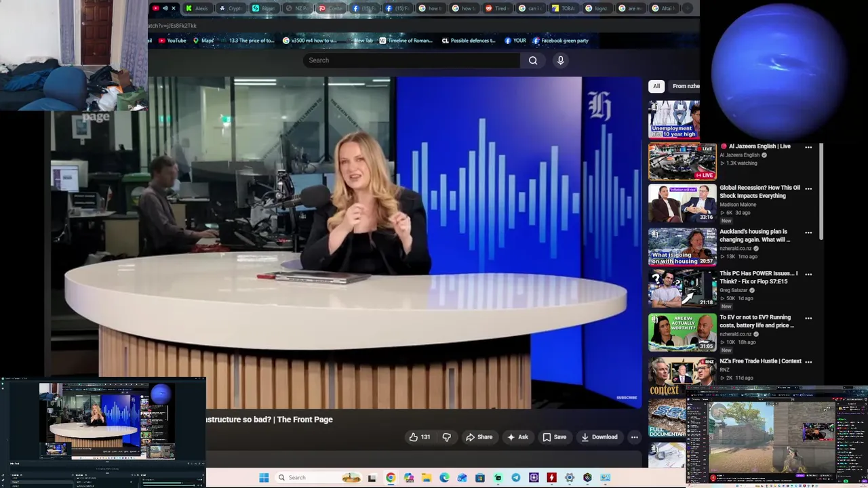Switch to the TOBA browser tab
The height and width of the screenshot is (488, 868).
[565, 8]
